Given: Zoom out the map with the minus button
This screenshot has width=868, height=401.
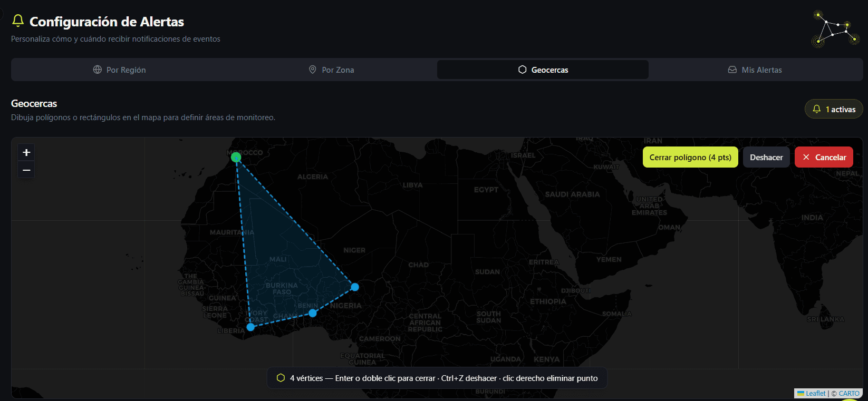Looking at the screenshot, I should click(26, 170).
